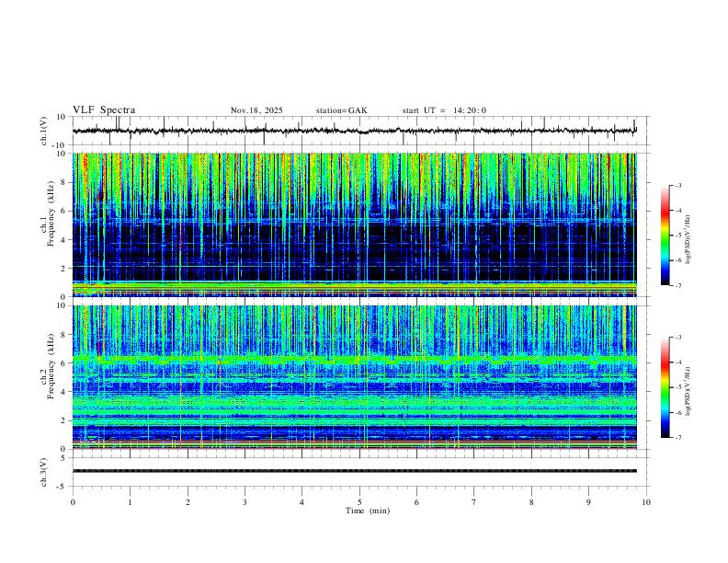Click the time axis tick label "3"
The height and width of the screenshot is (563, 728).
pyautogui.click(x=245, y=502)
